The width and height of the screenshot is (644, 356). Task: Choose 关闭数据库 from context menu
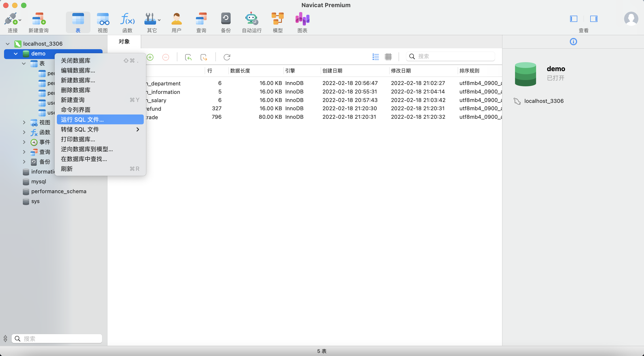(x=100, y=60)
